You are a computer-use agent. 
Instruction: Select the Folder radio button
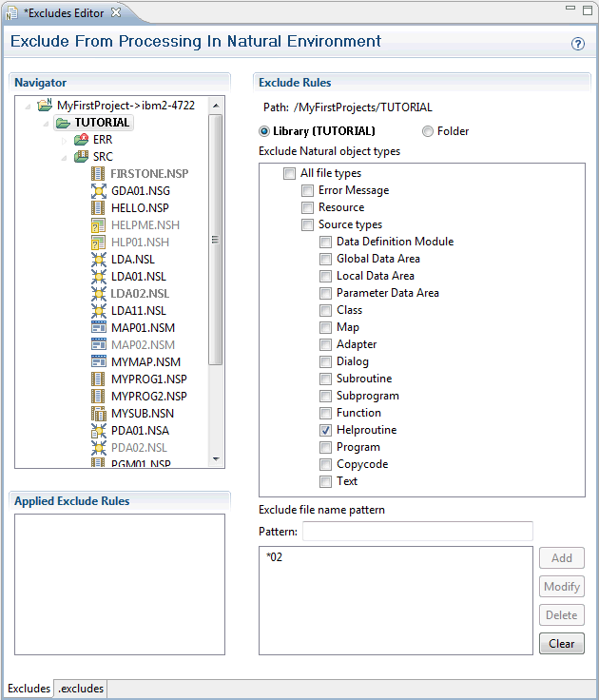coord(428,132)
